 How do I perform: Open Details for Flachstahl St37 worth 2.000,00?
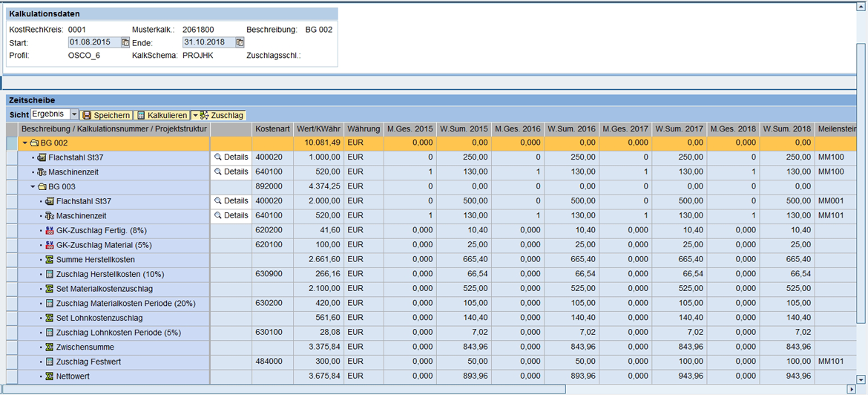coord(231,200)
